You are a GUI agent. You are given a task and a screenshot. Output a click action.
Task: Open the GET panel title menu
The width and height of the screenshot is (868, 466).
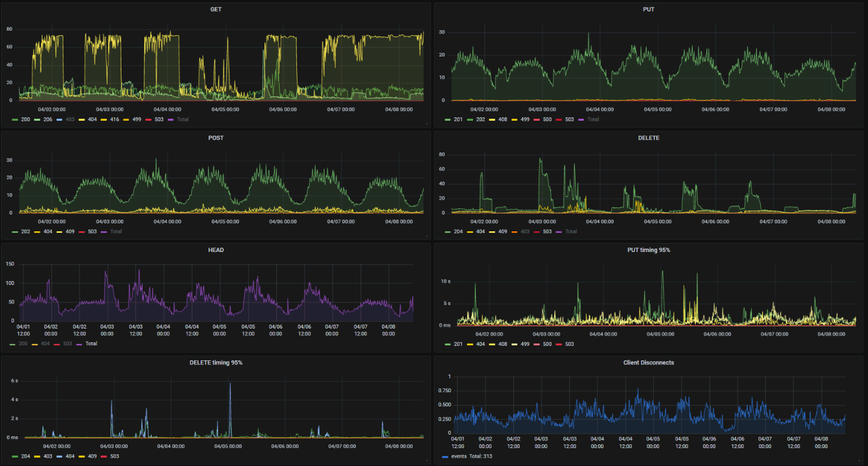point(216,9)
